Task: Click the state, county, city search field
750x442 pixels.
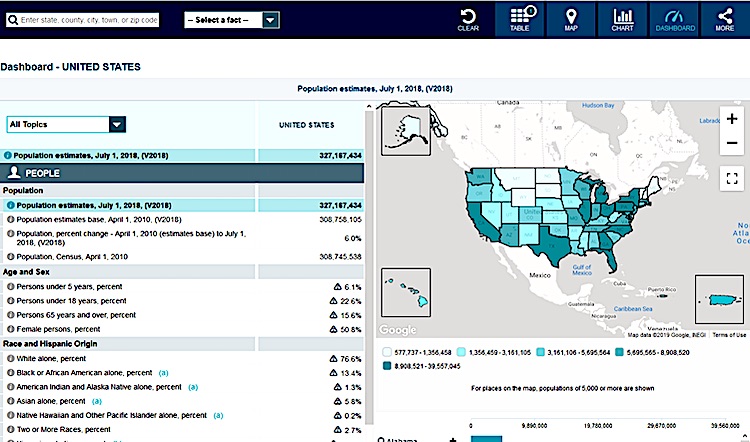Action: point(82,20)
